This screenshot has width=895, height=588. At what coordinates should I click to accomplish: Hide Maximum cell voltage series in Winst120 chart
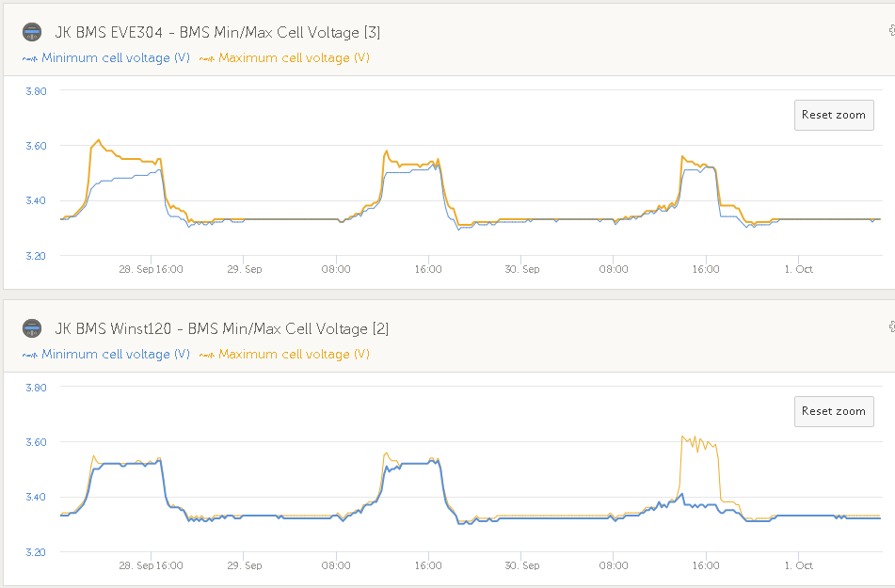294,355
